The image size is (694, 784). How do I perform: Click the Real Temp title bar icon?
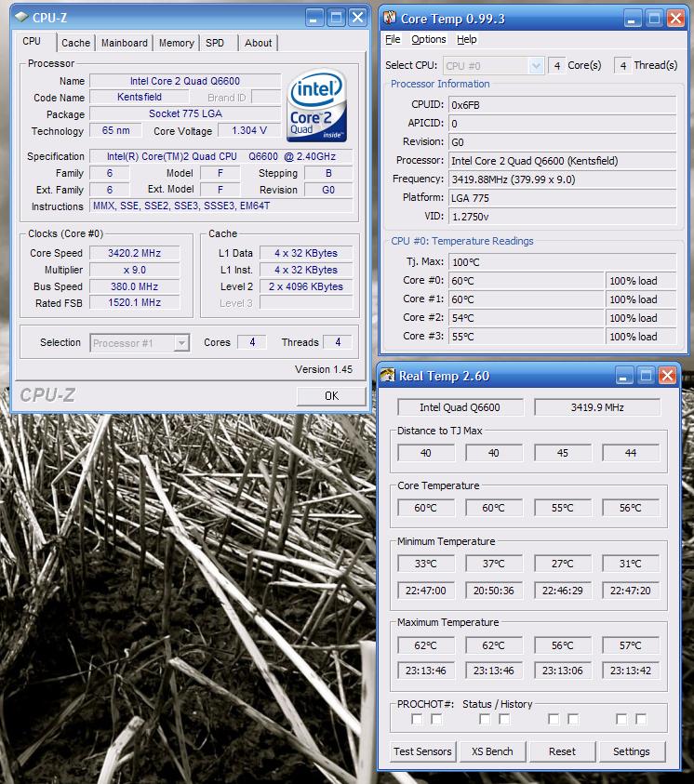[x=388, y=376]
